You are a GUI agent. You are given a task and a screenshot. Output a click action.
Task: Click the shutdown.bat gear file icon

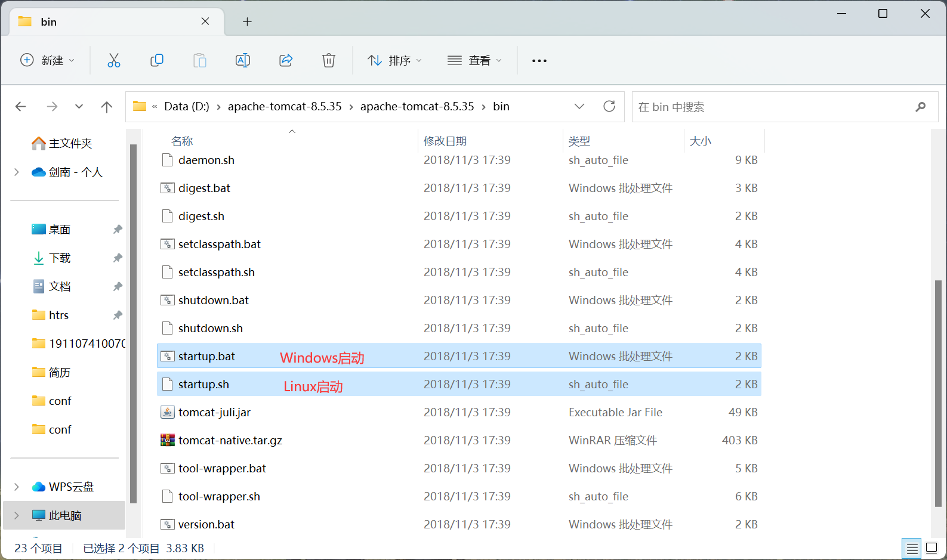coord(168,300)
